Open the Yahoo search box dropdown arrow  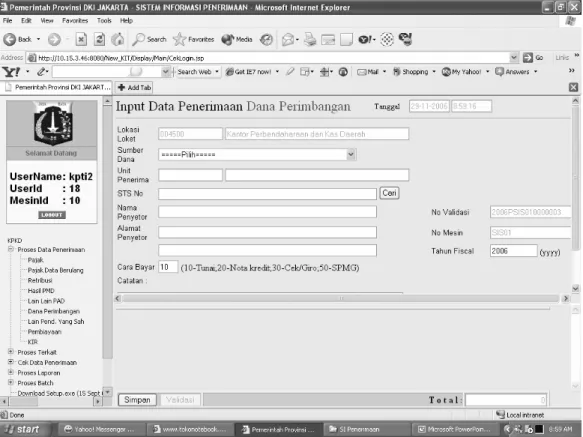coord(165,71)
